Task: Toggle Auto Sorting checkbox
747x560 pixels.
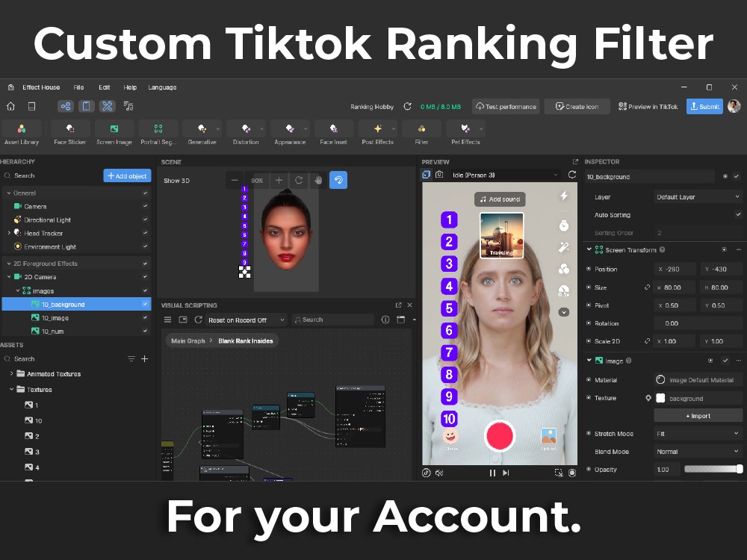Action: pyautogui.click(x=738, y=215)
